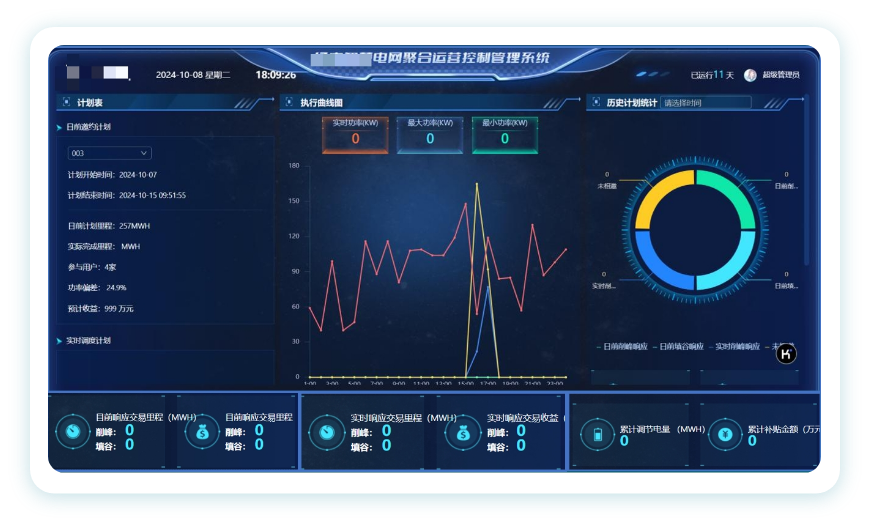The height and width of the screenshot is (527, 870).
Task: Click the 计划表 panel title
Action: pyautogui.click(x=89, y=103)
